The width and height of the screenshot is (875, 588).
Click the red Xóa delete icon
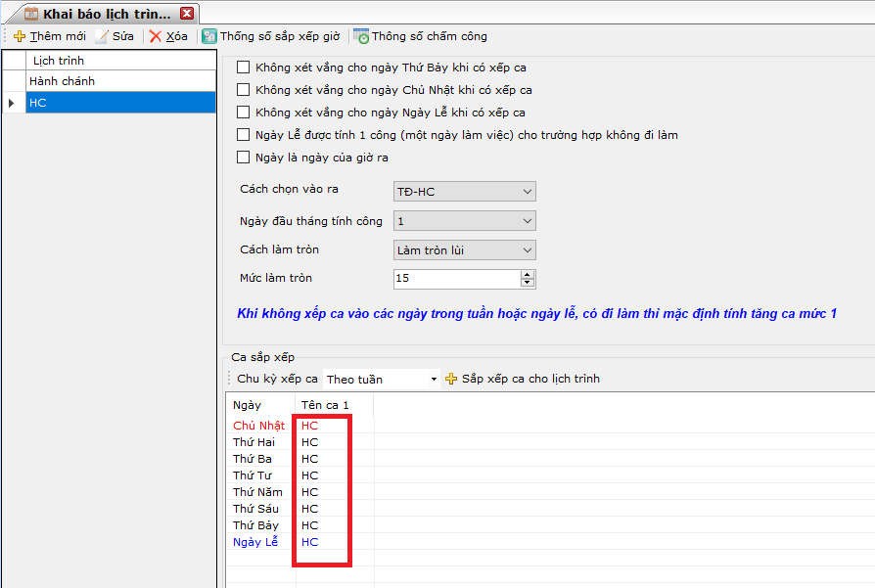click(x=156, y=36)
